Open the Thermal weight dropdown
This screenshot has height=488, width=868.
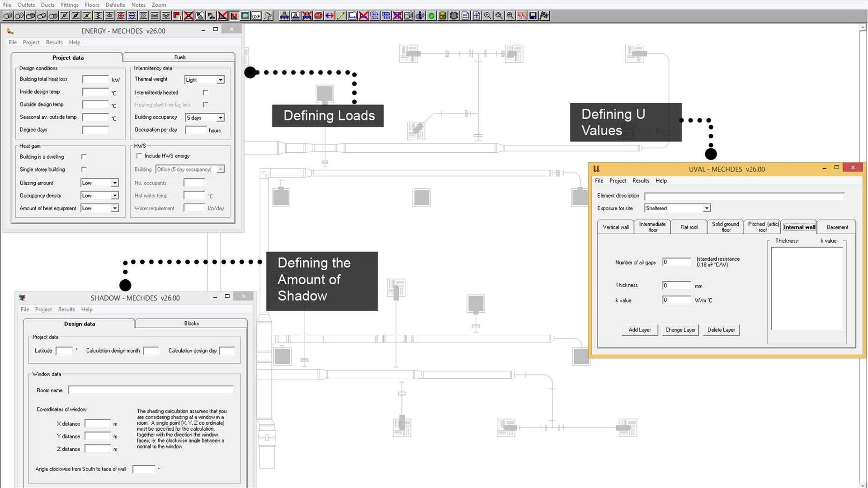[x=220, y=80]
